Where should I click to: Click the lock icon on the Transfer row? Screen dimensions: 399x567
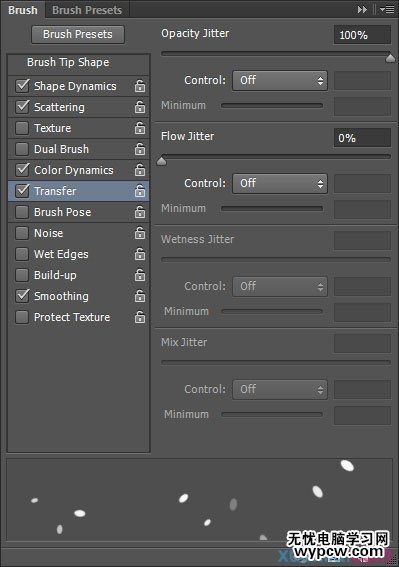click(x=140, y=191)
